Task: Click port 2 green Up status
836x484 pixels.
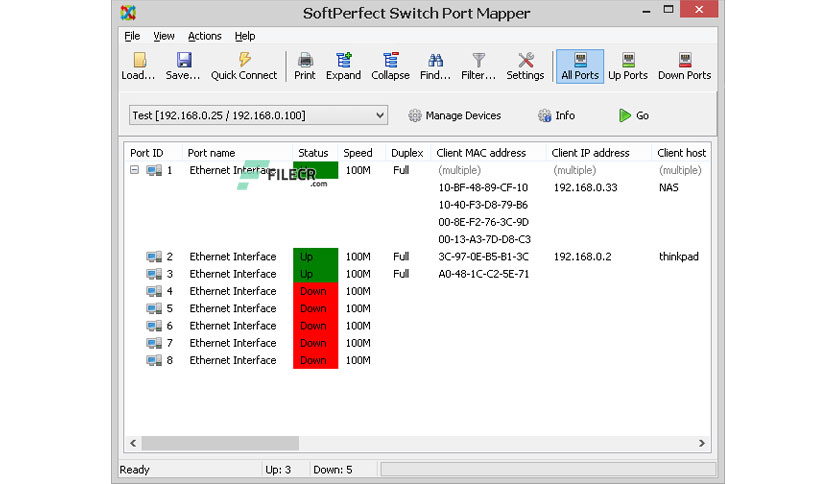Action: [315, 257]
